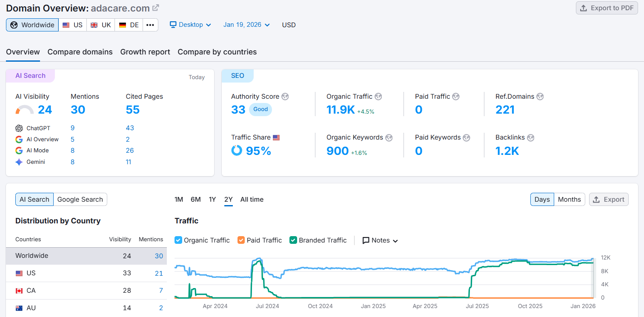Image resolution: width=644 pixels, height=317 pixels.
Task: Expand the Notes dropdown chevron
Action: pyautogui.click(x=395, y=240)
